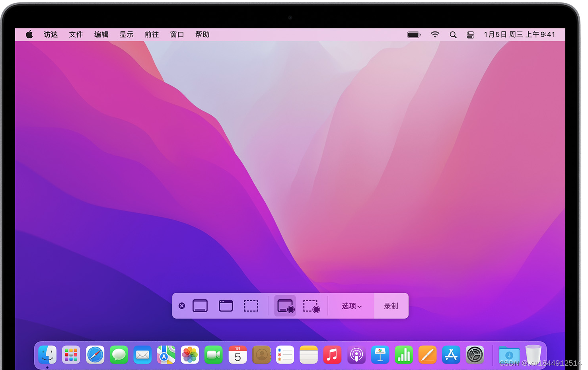This screenshot has height=370, width=588.
Task: Select Record Selected Portion icon
Action: click(312, 306)
